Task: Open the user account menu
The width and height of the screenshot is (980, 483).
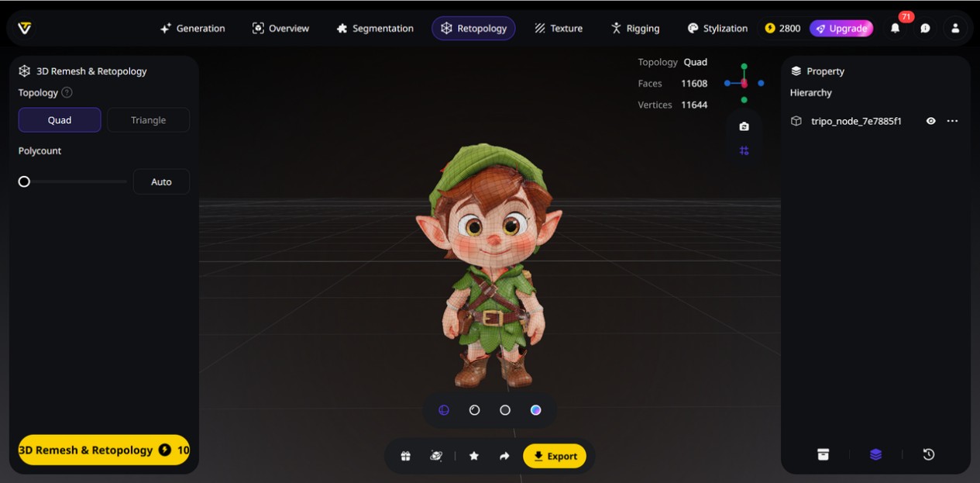Action: (955, 28)
